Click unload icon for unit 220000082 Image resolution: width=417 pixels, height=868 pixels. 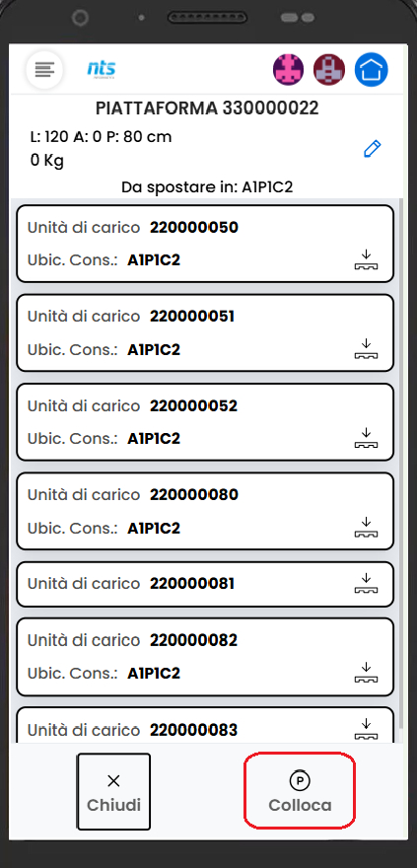pos(366,672)
